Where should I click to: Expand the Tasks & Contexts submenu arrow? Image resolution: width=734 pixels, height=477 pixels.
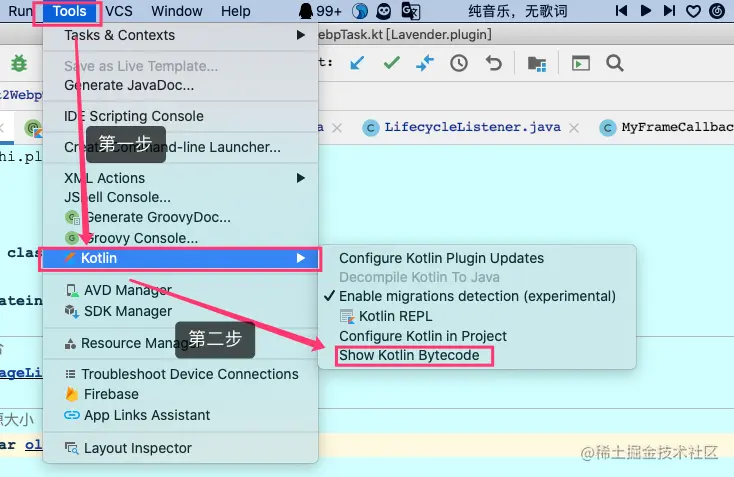(x=301, y=35)
